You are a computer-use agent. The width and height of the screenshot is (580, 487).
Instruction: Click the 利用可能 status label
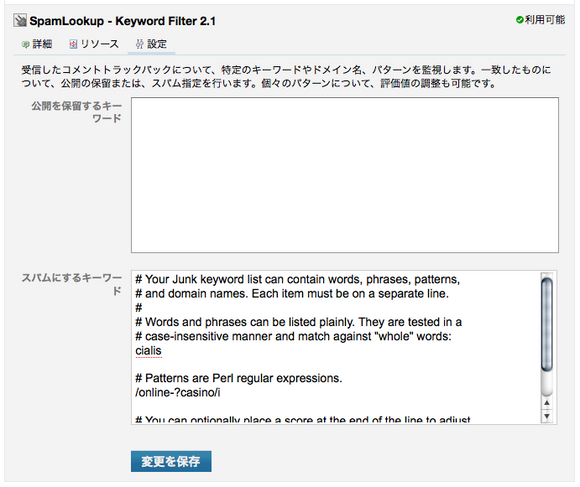coord(544,20)
